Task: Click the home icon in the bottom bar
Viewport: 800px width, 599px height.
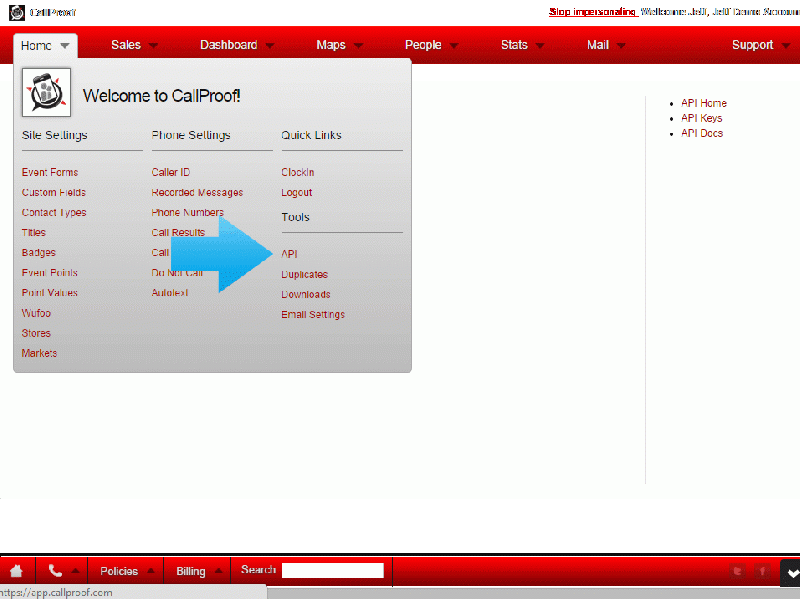Action: click(16, 571)
